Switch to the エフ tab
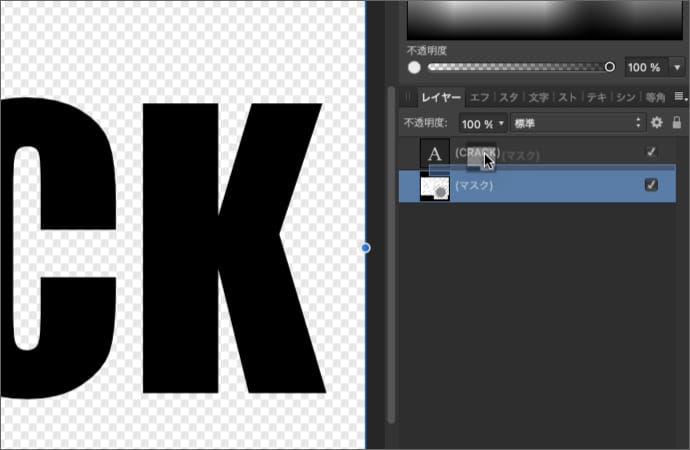Screen dimensions: 690x450 pyautogui.click(x=480, y=97)
